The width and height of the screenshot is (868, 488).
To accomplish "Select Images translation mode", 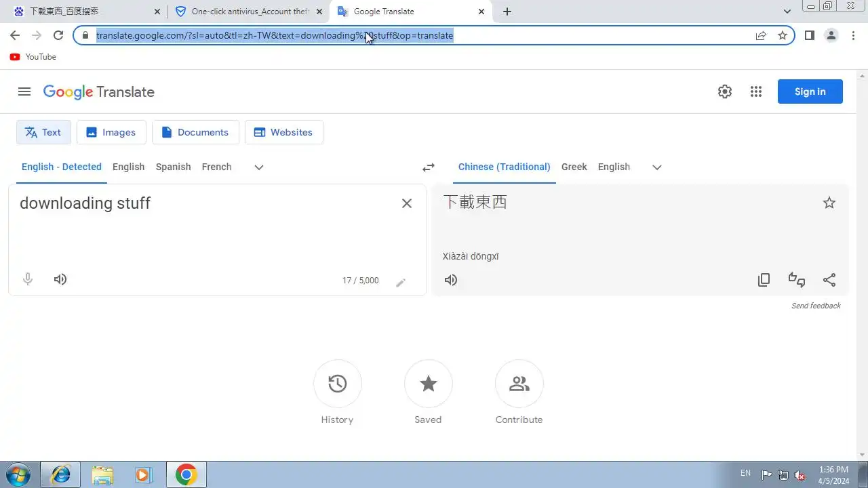I will pyautogui.click(x=111, y=132).
